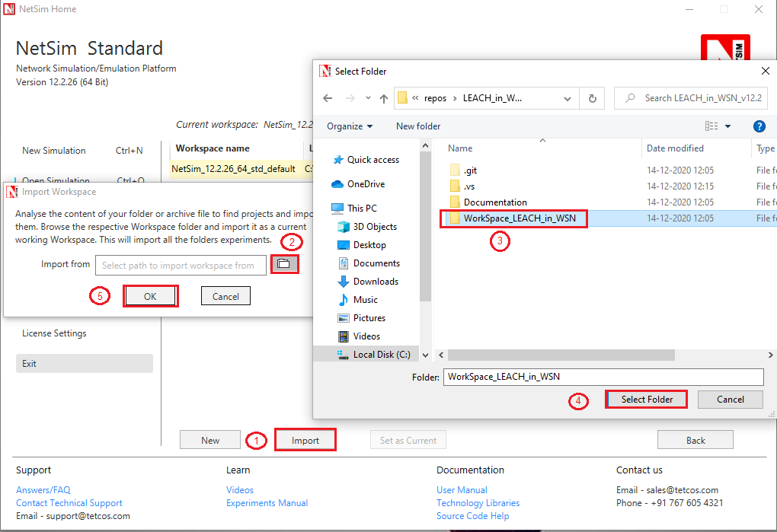Image resolution: width=777 pixels, height=532 pixels.
Task: Click the Folder name input field
Action: (x=603, y=377)
